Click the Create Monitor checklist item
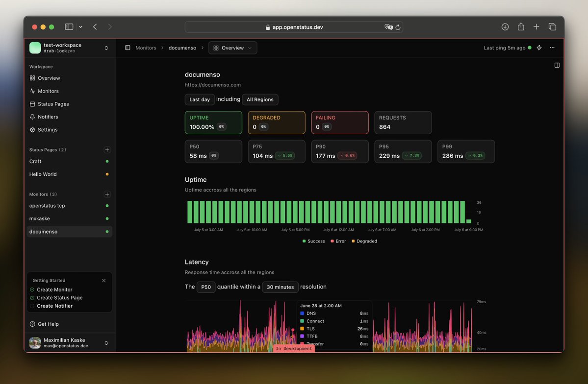The height and width of the screenshot is (384, 588). click(54, 289)
